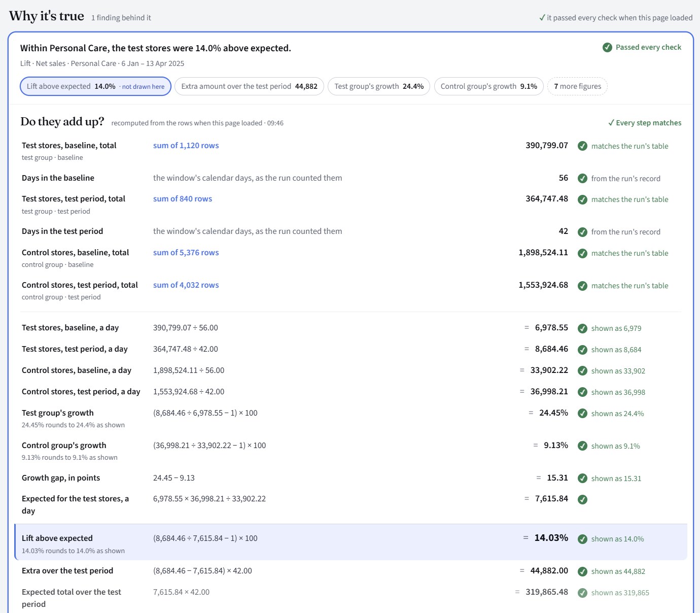
Task: Click the check icon next to 364,747.48
Action: 583,199
